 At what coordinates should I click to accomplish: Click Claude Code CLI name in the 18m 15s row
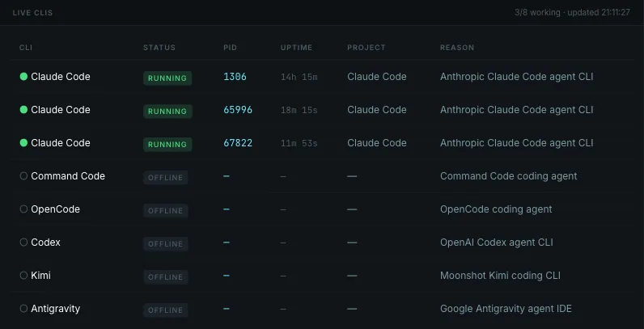[61, 109]
